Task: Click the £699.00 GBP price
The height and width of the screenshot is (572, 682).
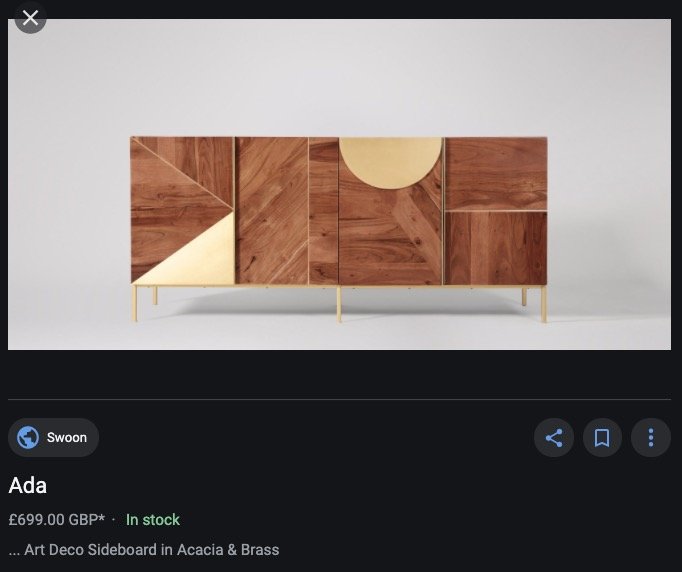Action: (53, 519)
